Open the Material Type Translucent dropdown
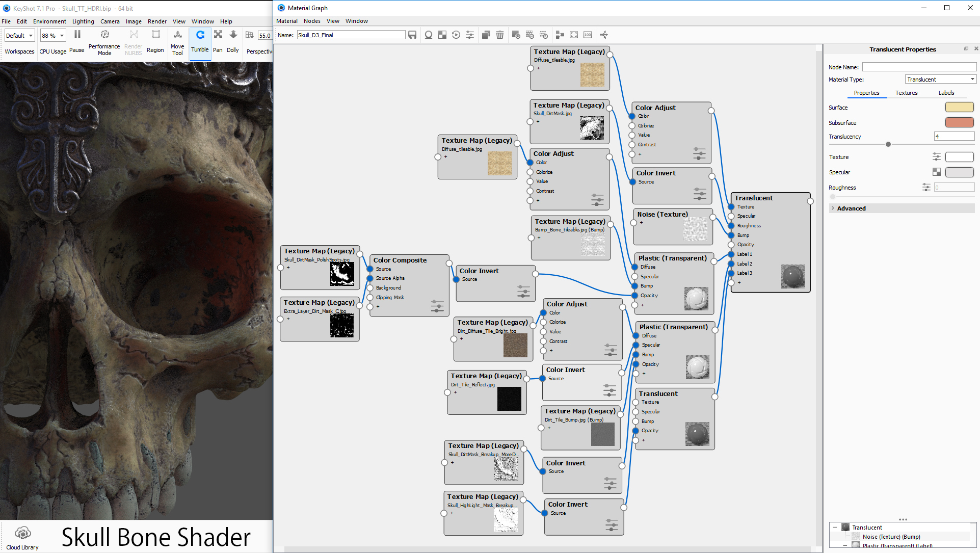 940,79
